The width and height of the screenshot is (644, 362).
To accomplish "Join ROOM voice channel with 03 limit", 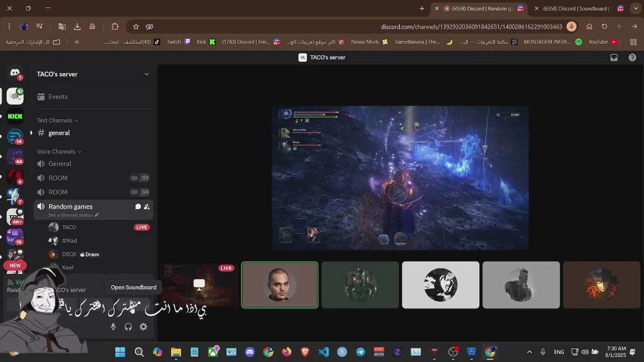I will [x=93, y=178].
